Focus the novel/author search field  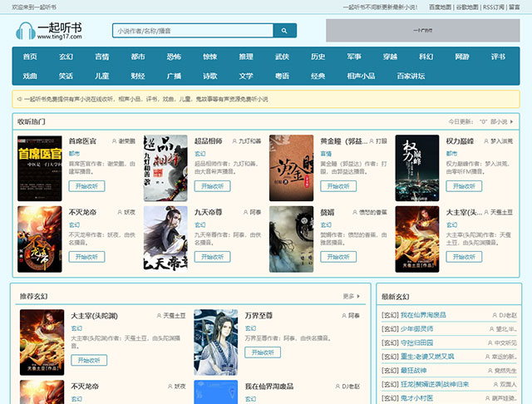pyautogui.click(x=192, y=31)
